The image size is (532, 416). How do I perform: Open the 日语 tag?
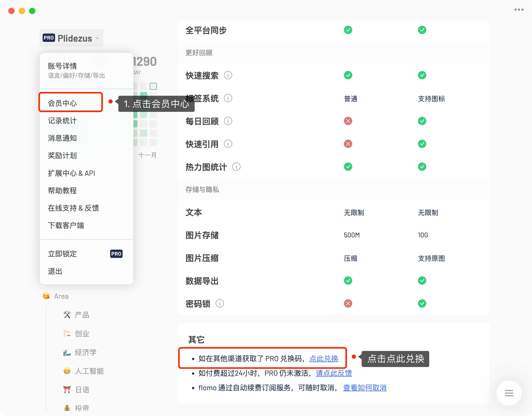[x=82, y=390]
